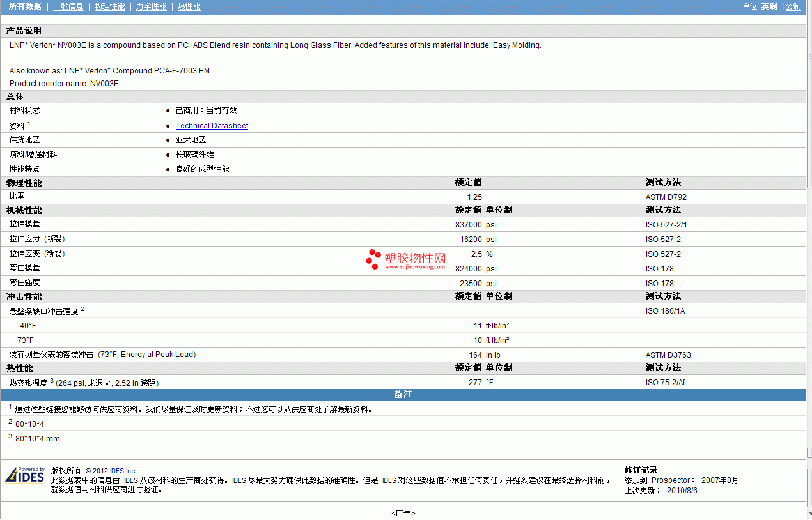
Task: Click the 修订记录 heading in the footer
Action: (641, 470)
